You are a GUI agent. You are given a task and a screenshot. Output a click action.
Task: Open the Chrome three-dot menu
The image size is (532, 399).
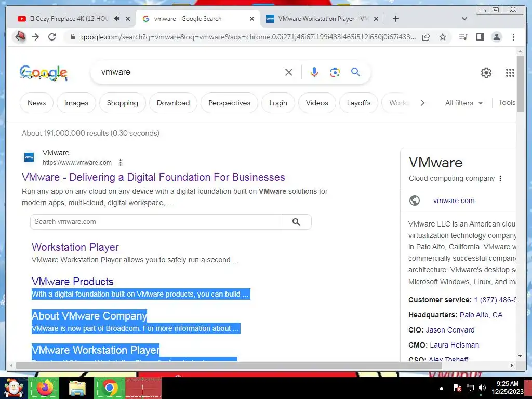[x=513, y=37]
